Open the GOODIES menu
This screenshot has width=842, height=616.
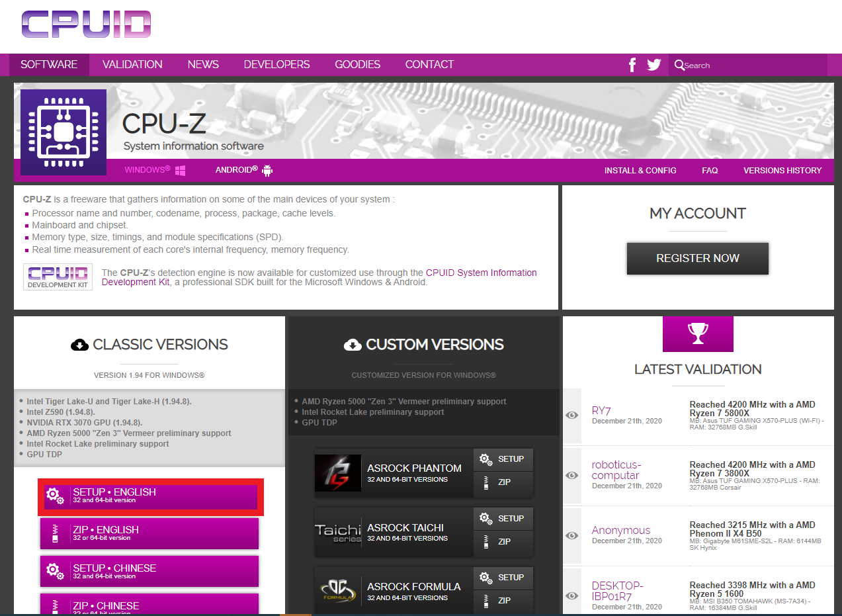pyautogui.click(x=357, y=65)
